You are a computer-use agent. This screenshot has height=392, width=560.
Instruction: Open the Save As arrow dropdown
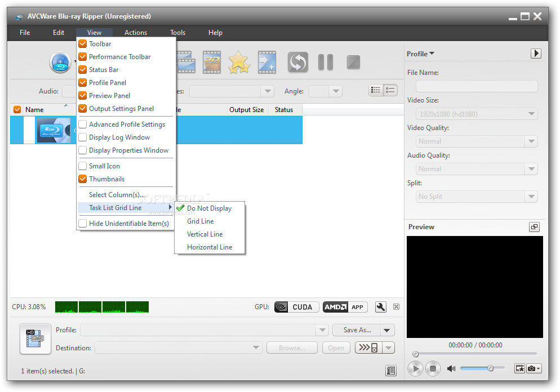[387, 330]
